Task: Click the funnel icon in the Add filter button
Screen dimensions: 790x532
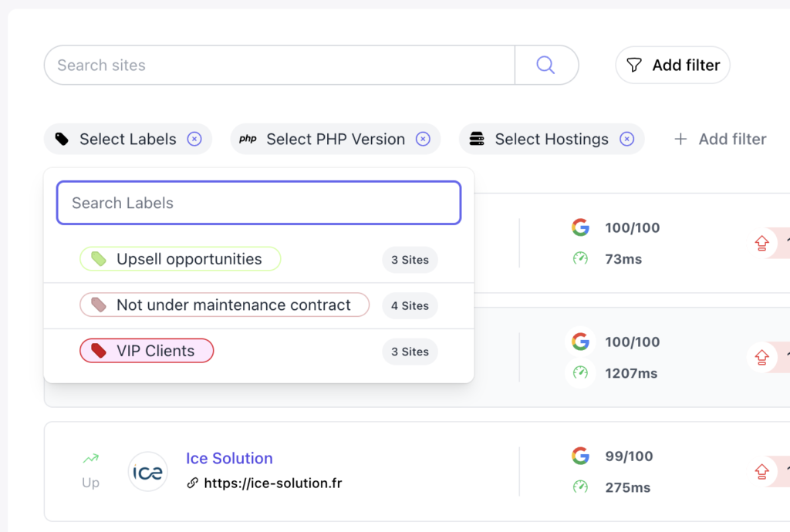Action: pos(634,65)
